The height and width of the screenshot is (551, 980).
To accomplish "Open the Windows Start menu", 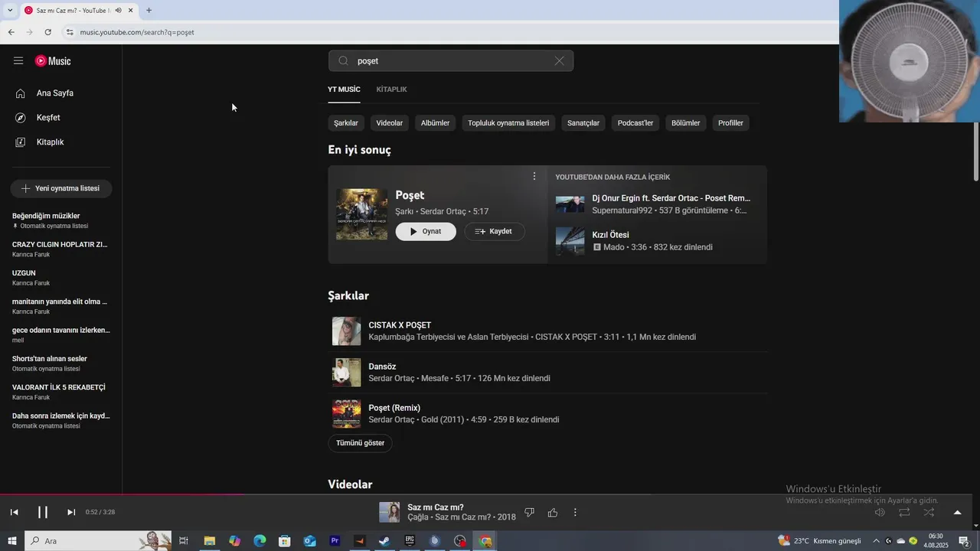I will pyautogui.click(x=12, y=541).
